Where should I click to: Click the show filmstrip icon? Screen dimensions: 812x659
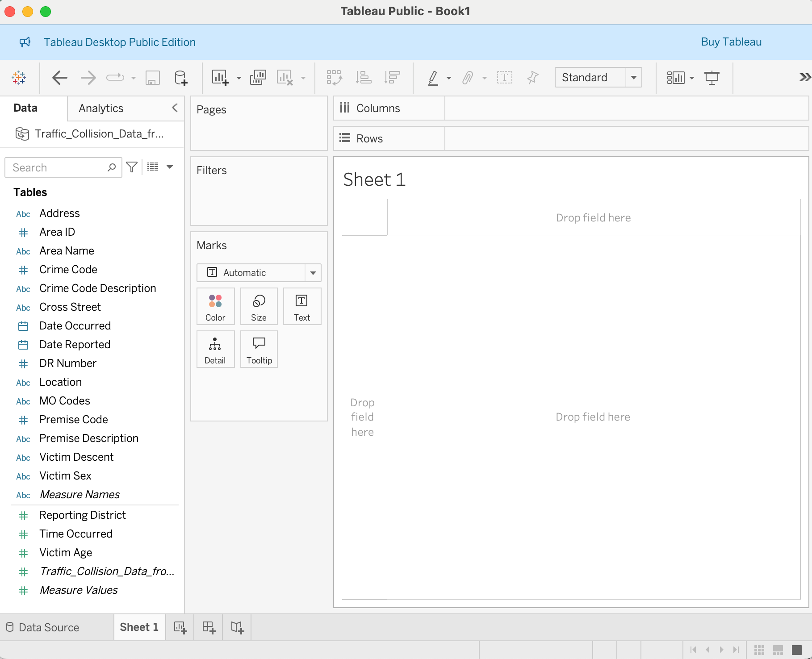(x=778, y=650)
